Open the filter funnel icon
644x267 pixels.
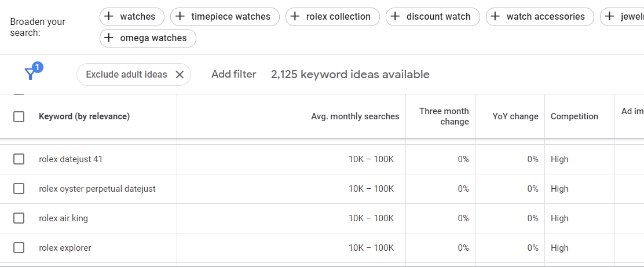click(x=30, y=74)
